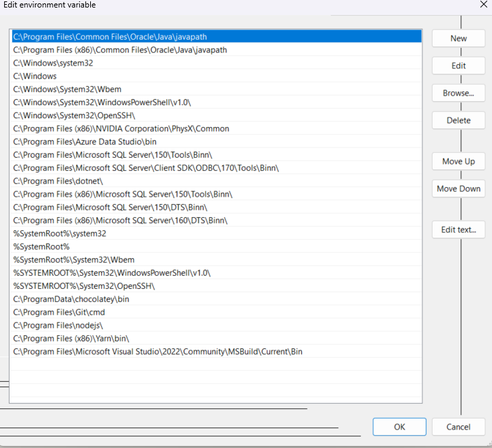Open the Edit text... view

pyautogui.click(x=459, y=229)
